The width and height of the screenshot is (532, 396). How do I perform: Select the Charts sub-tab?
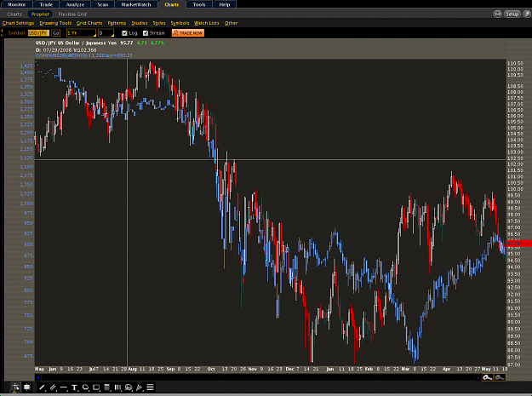[x=14, y=14]
